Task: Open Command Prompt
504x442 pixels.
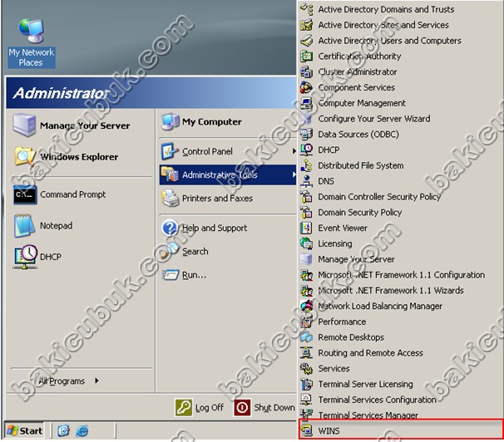Action: coord(81,194)
